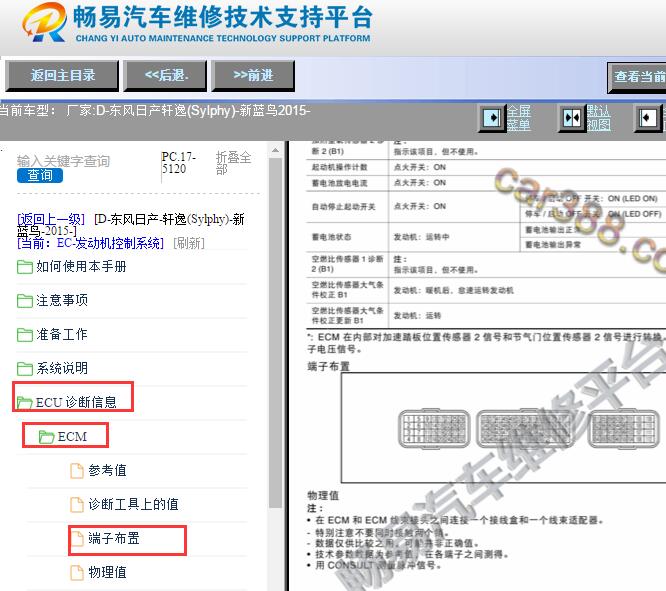Viewport: 666px width, 591px height.
Task: Click the 返回上一级 link
Action: [x=51, y=219]
